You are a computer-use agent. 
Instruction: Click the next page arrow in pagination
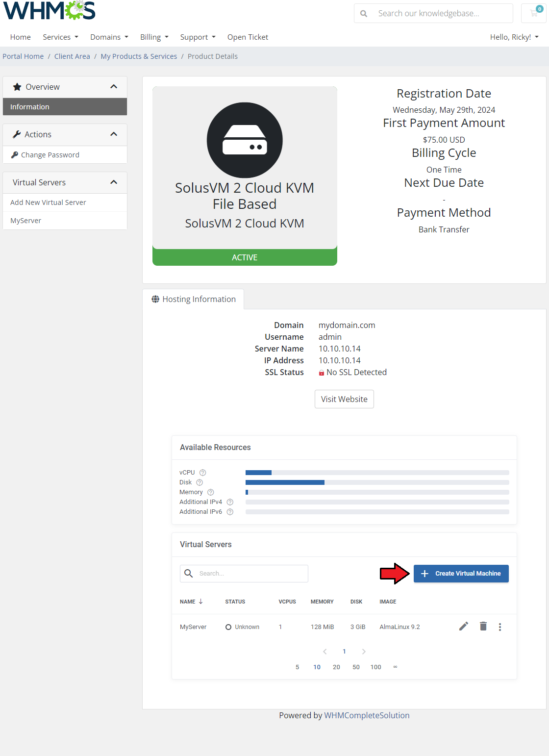(x=364, y=651)
